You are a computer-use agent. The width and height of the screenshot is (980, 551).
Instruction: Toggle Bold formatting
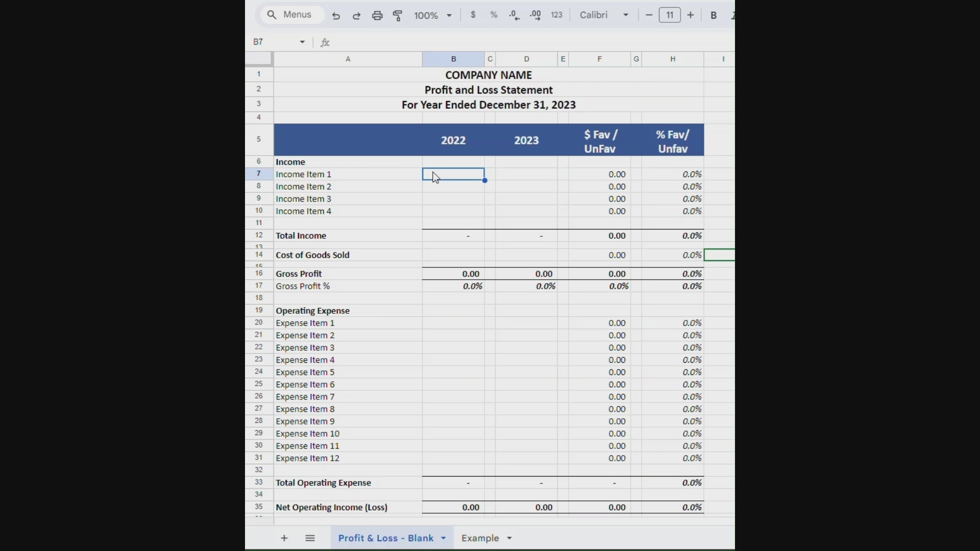point(714,15)
